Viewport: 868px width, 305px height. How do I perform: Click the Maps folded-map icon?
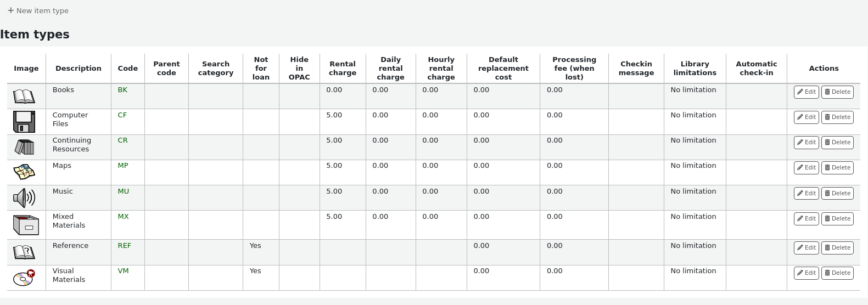click(x=24, y=172)
